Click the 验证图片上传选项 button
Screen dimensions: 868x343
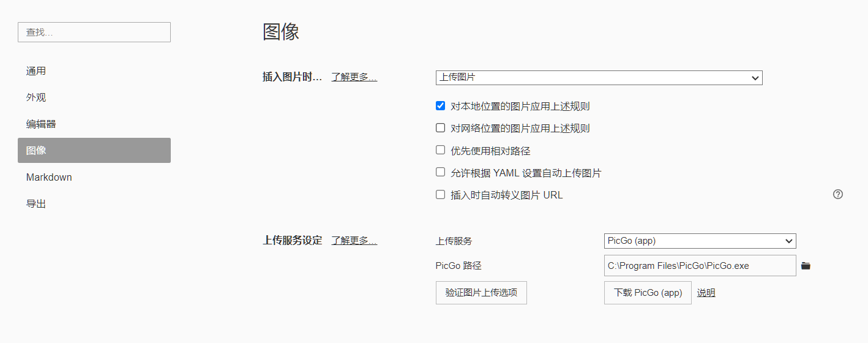point(481,293)
